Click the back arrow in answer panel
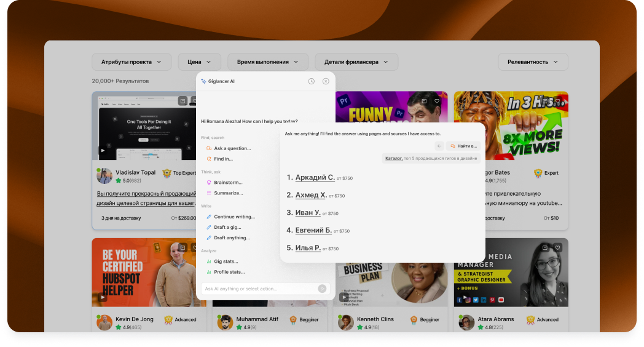The height and width of the screenshot is (347, 644). click(x=439, y=146)
